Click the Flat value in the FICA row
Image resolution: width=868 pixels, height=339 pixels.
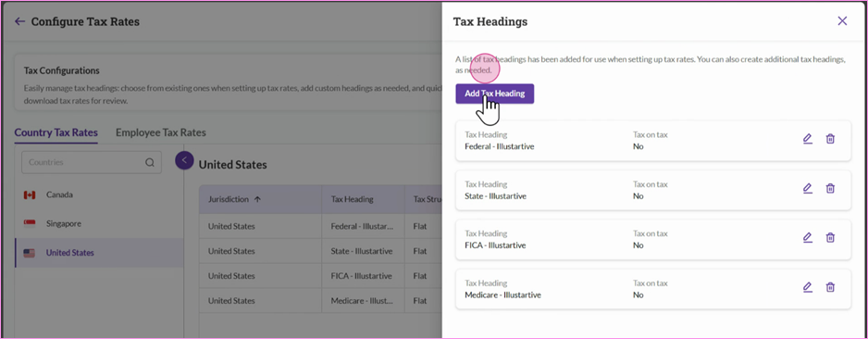click(420, 276)
